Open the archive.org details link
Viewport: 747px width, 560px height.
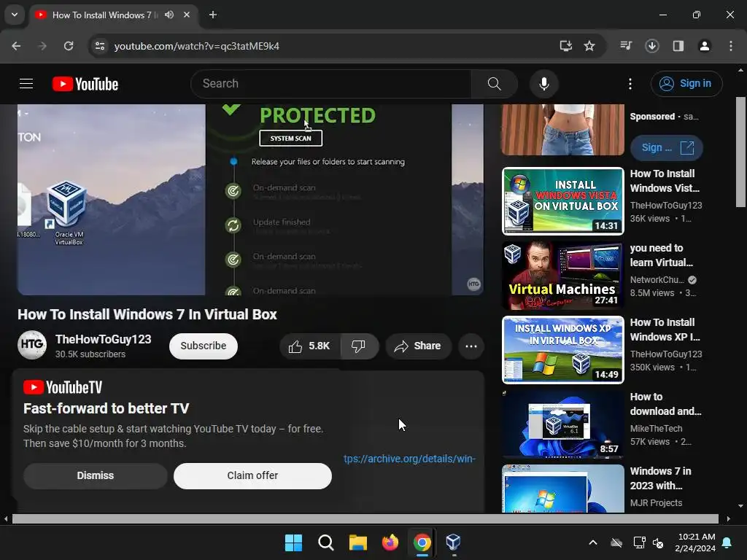pos(409,459)
